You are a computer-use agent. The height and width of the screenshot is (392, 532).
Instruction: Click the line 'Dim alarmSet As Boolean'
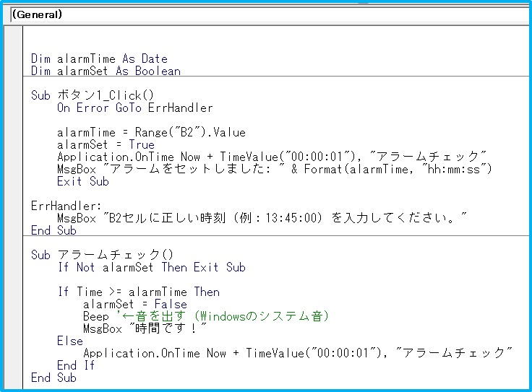[106, 71]
